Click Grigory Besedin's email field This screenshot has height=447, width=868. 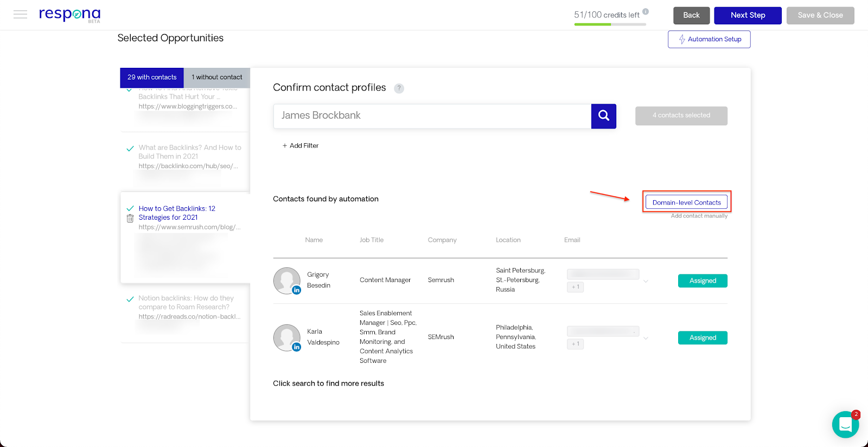pos(603,274)
